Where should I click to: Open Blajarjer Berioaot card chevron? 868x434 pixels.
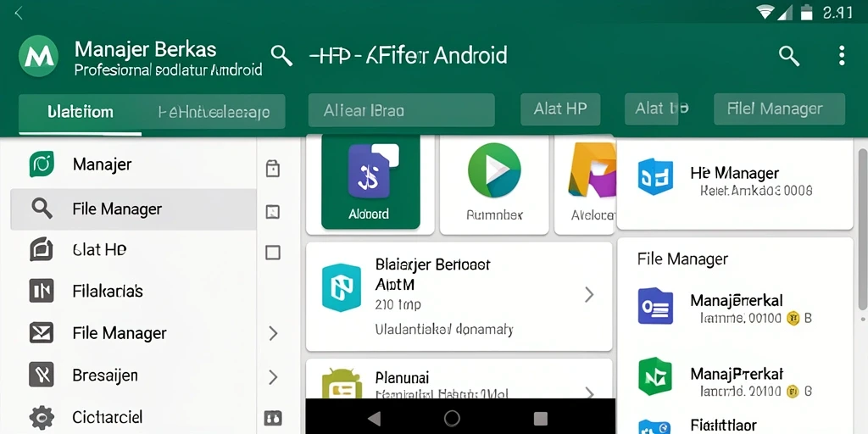(589, 294)
